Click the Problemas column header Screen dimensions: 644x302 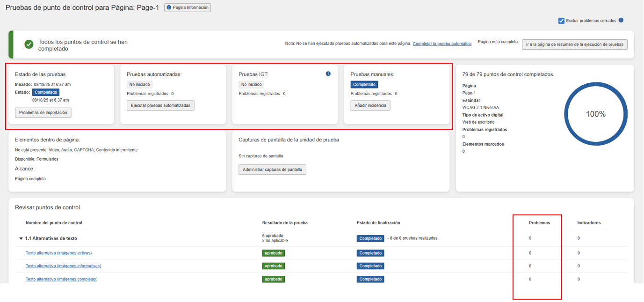point(539,223)
